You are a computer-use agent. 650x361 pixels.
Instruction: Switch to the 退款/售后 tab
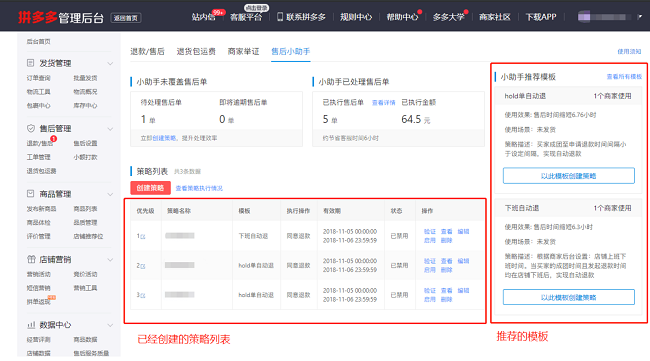coord(147,51)
